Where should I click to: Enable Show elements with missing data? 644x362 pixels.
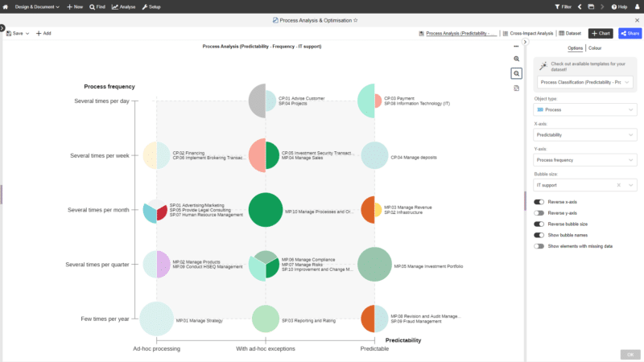[539, 246]
